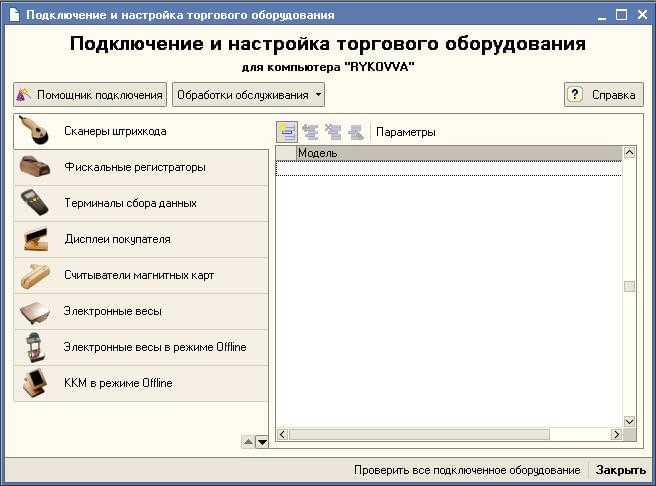The width and height of the screenshot is (656, 486).
Task: Click the horizontal scrollbar thumb
Action: [419, 435]
